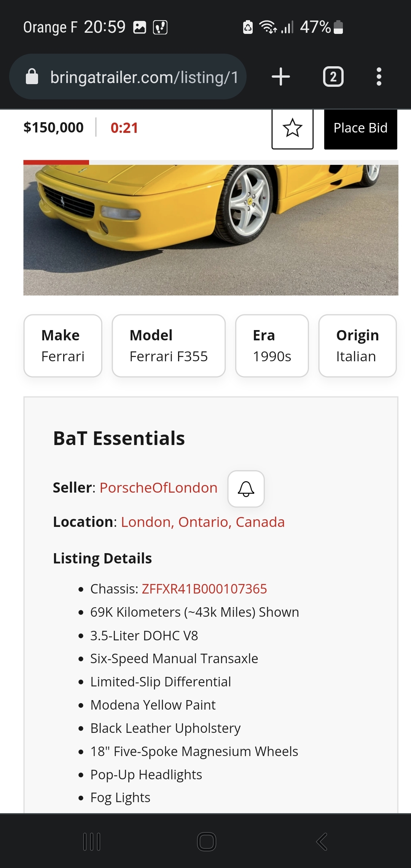Tap the lock site security icon
The height and width of the screenshot is (868, 411).
[32, 77]
